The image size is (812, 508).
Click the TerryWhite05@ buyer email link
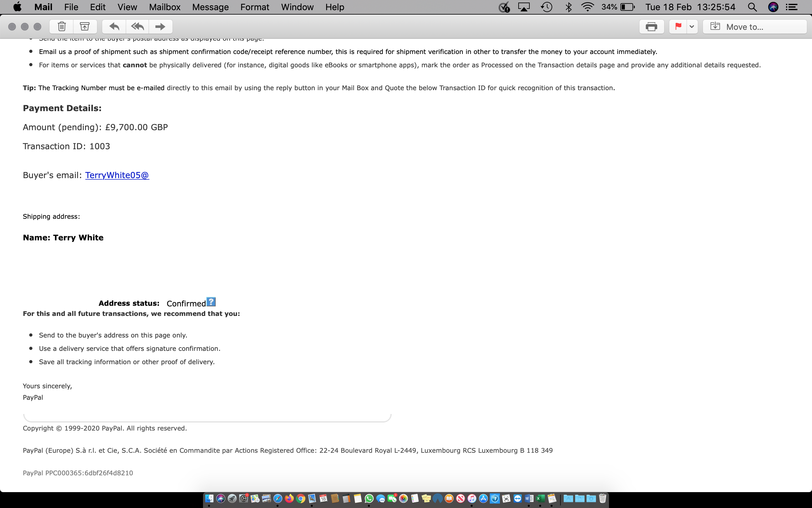(117, 175)
